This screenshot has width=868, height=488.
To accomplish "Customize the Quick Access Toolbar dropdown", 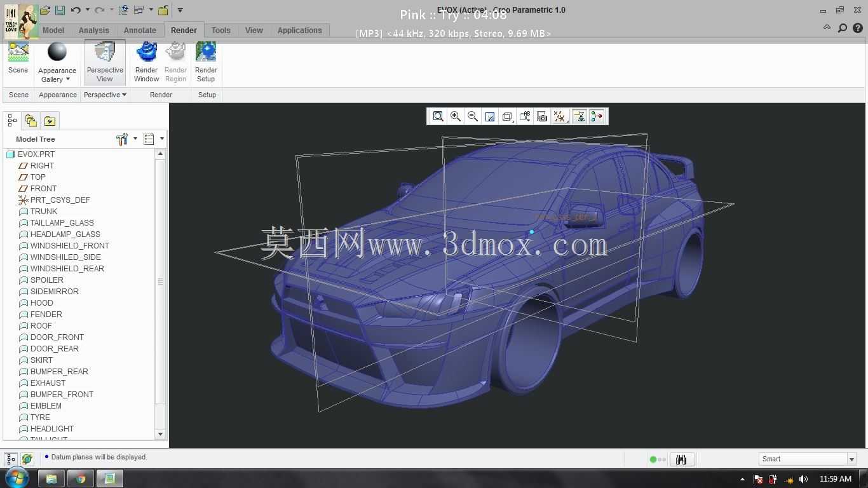I will click(x=180, y=10).
